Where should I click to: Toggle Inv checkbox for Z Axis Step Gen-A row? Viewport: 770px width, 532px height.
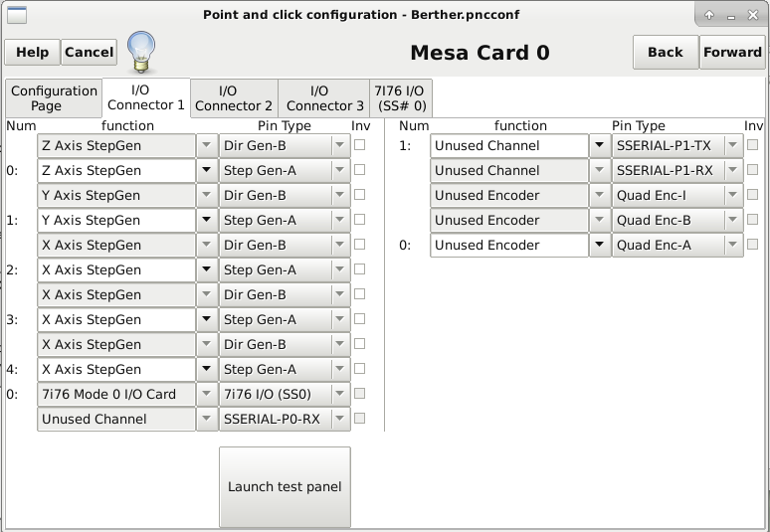pos(359,170)
